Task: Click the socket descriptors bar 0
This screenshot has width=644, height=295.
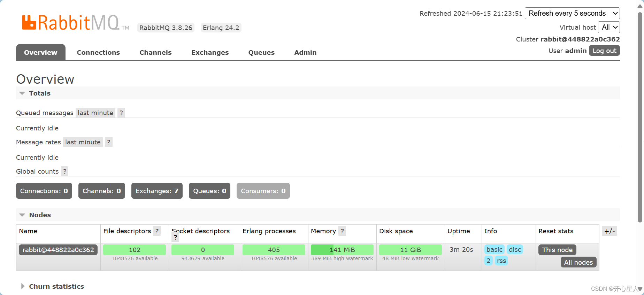Action: pos(203,250)
